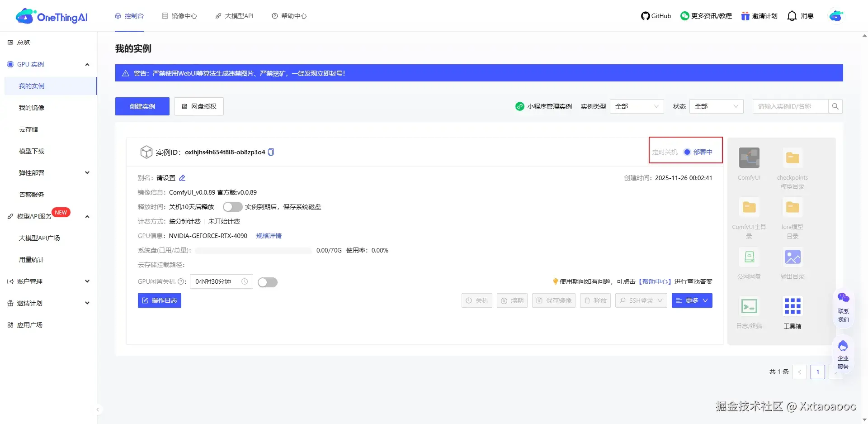Open the 实例类型 dropdown

(637, 106)
